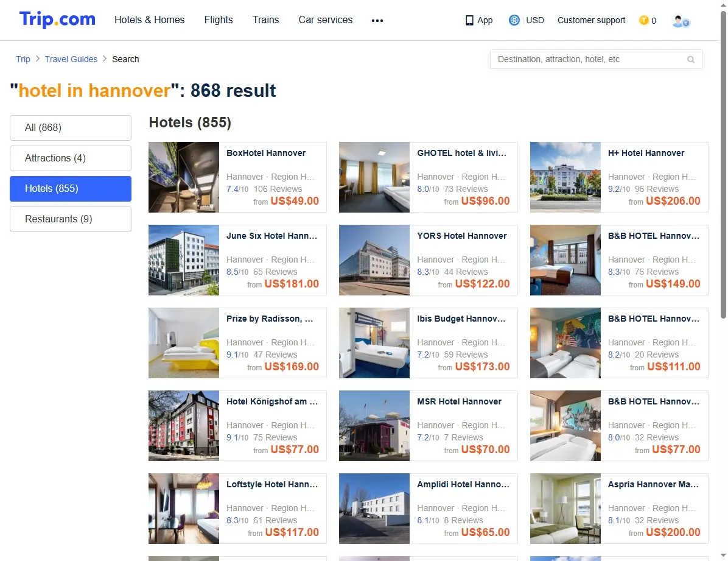Image resolution: width=728 pixels, height=561 pixels.
Task: Go to Flights section
Action: [218, 19]
